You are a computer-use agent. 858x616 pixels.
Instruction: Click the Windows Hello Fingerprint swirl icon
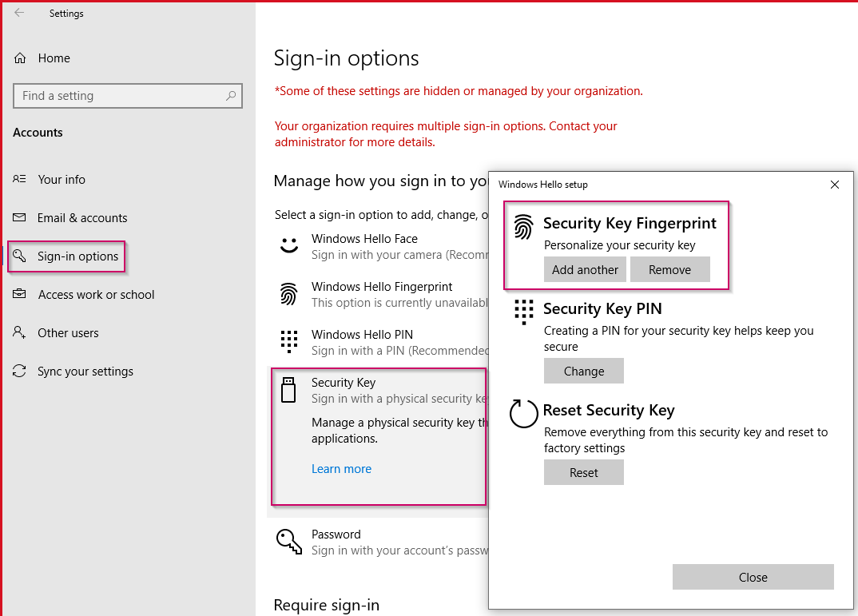click(x=288, y=292)
